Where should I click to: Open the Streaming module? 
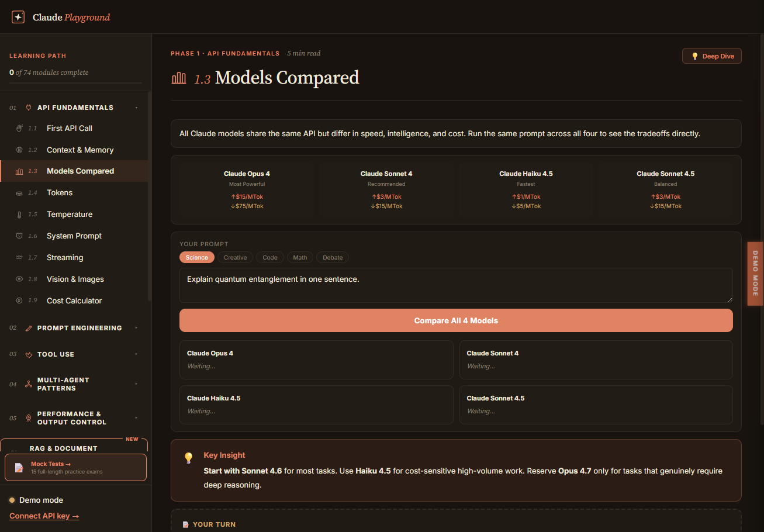click(x=74, y=257)
